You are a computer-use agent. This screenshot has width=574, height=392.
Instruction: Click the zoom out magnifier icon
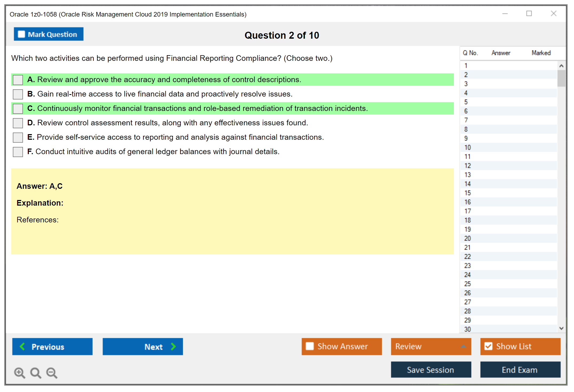[x=52, y=373]
